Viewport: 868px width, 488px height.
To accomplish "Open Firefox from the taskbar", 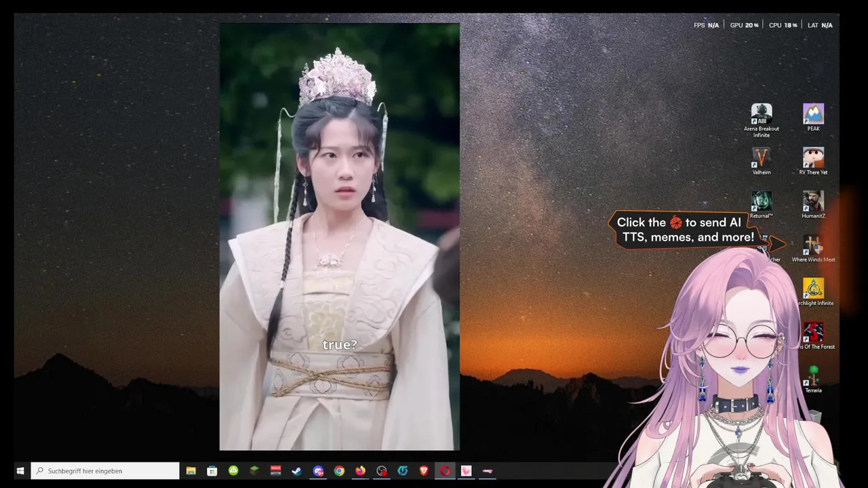I will 360,470.
